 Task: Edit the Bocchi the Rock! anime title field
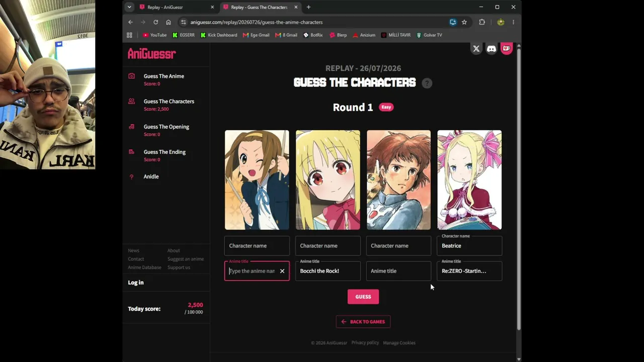[328, 271]
